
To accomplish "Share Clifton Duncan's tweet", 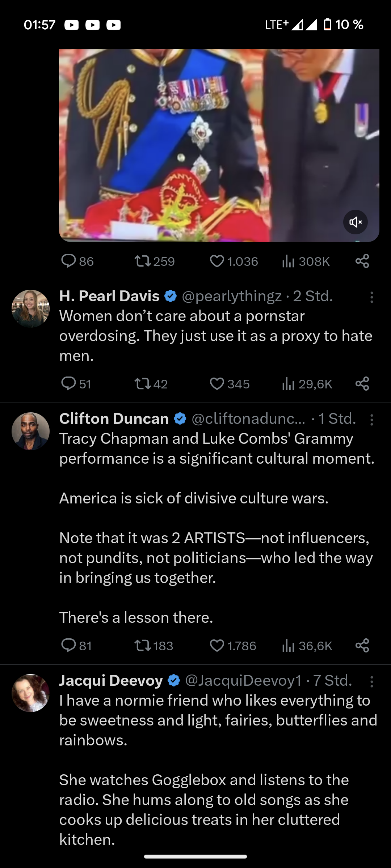I will click(362, 646).
